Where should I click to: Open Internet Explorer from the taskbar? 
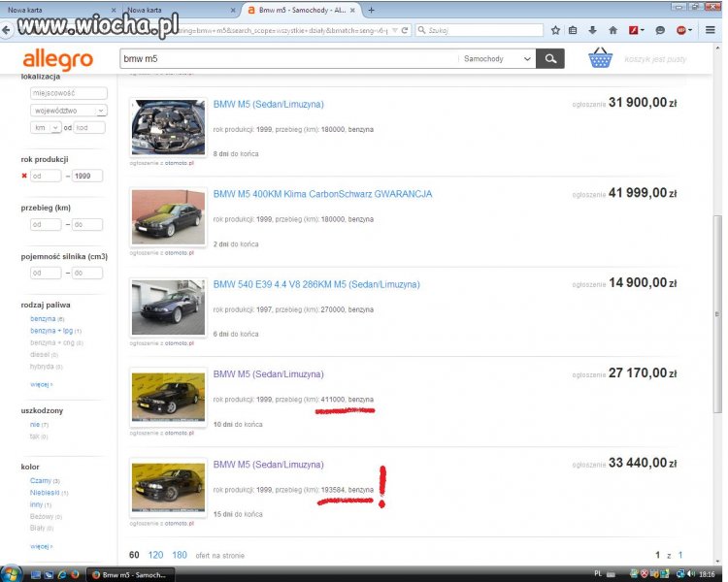pos(62,574)
